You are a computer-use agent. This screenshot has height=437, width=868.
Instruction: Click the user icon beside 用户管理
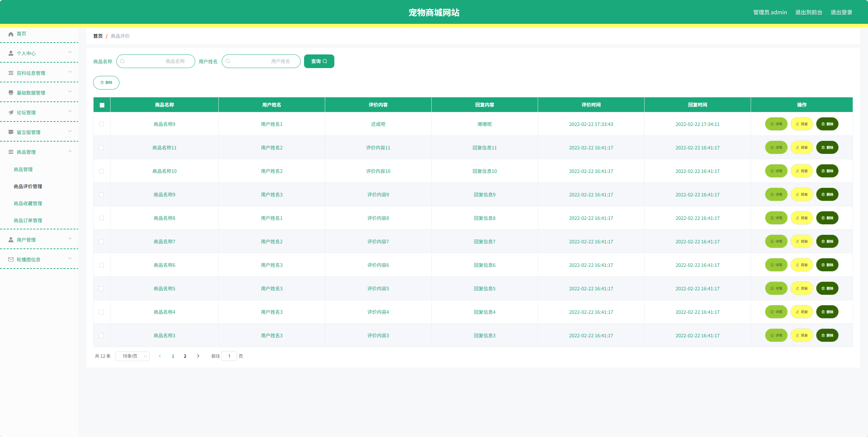point(11,240)
